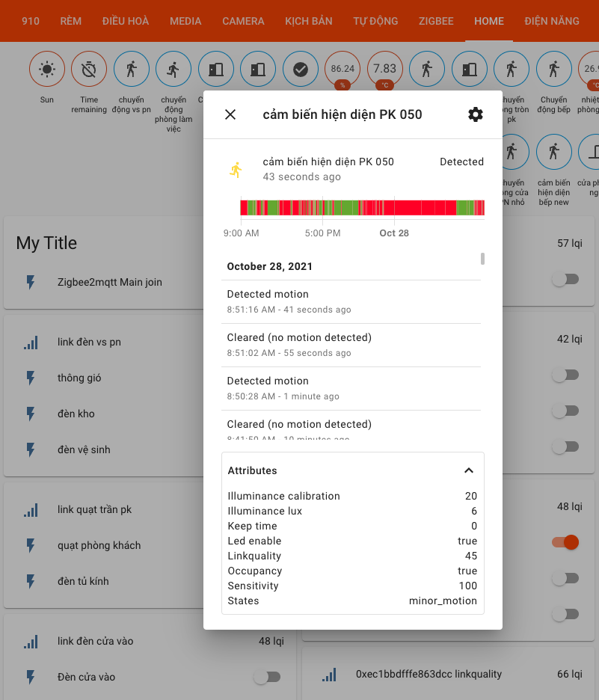Click the Time remaining timer badge
Viewport: 599px width, 700px height.
(x=89, y=70)
